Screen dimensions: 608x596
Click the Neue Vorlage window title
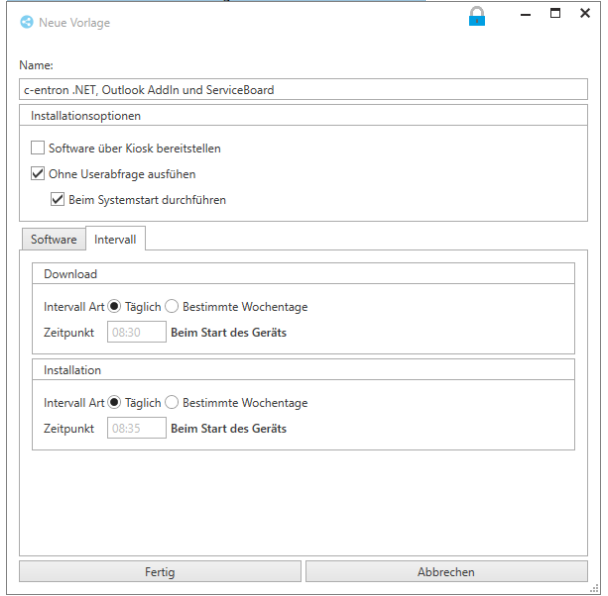click(x=74, y=23)
